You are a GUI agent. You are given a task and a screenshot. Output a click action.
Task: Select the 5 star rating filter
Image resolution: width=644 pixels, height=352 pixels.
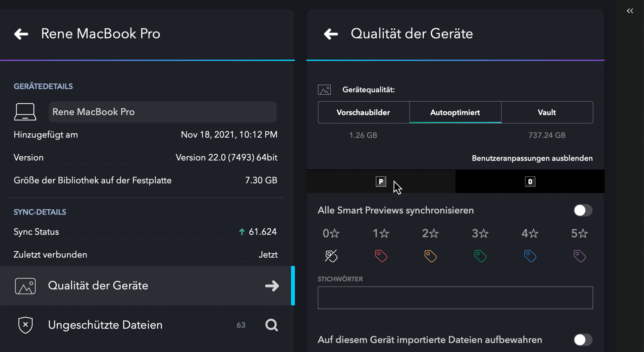(x=579, y=233)
